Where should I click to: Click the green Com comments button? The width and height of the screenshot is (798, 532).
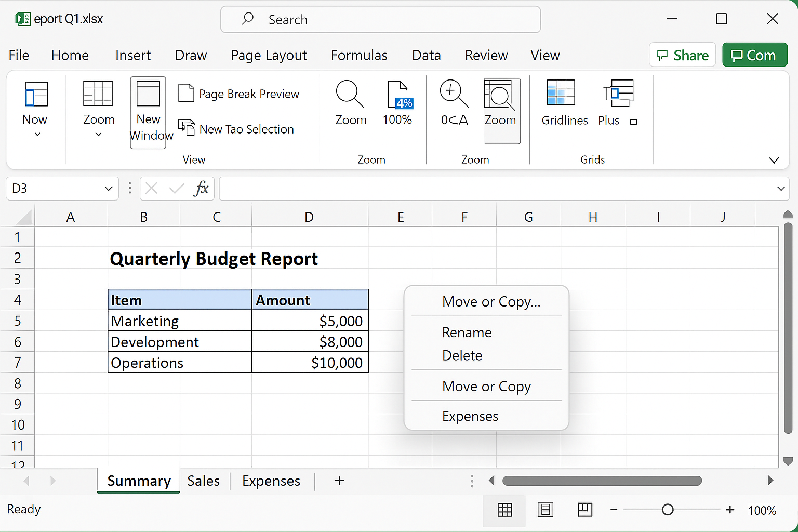[755, 55]
